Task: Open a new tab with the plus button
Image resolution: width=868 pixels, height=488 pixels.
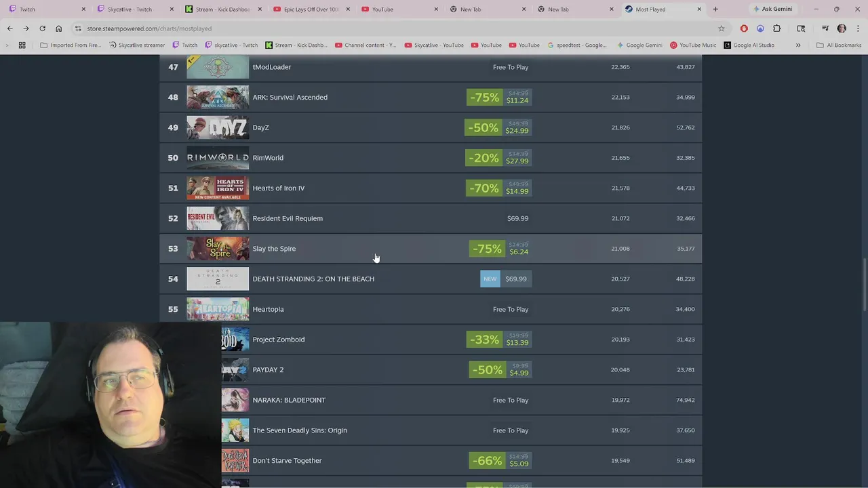Action: [x=715, y=9]
